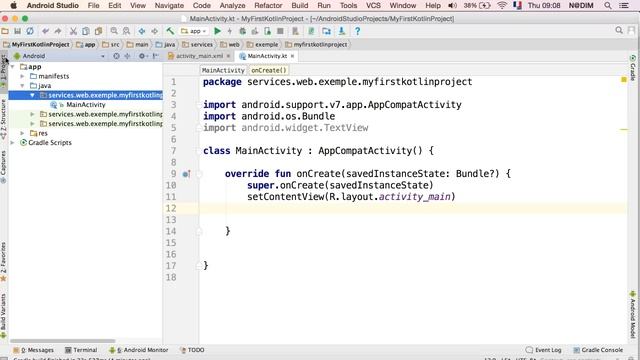Navigate Forward with the toolbar arrow

pos(154,31)
